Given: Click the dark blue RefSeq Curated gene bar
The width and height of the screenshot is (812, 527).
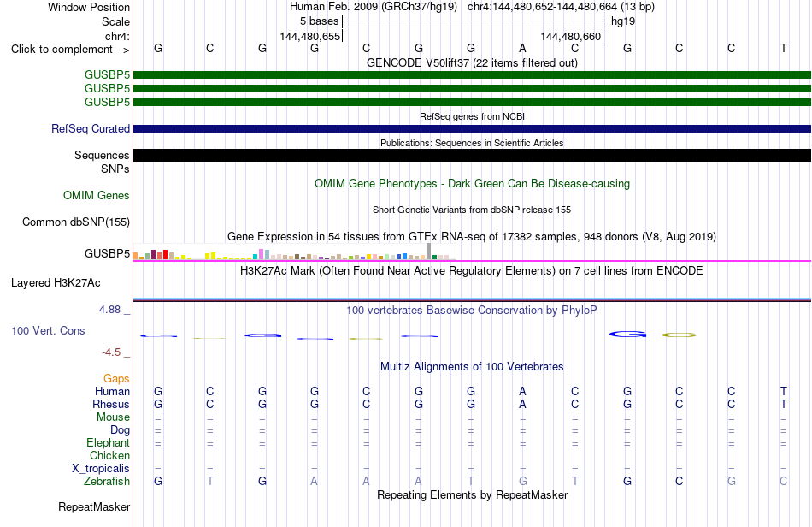Looking at the screenshot, I should point(472,128).
